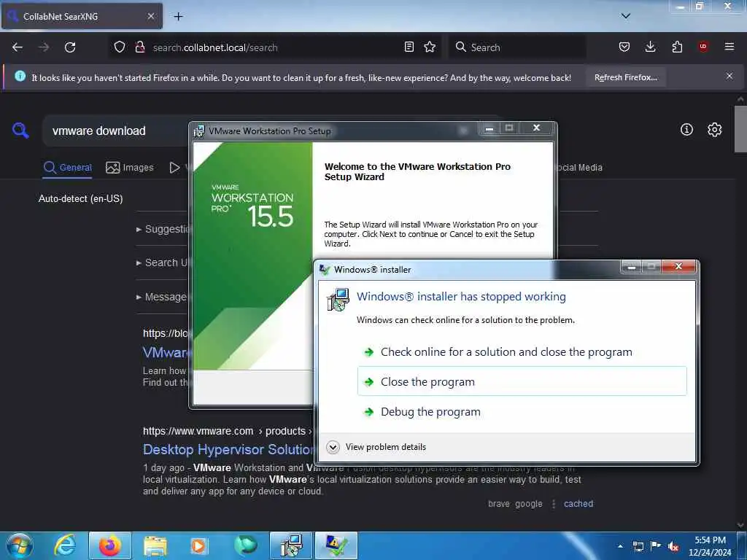The width and height of the screenshot is (747, 560).
Task: Open the Firefox hamburger menu
Action: pyautogui.click(x=729, y=47)
